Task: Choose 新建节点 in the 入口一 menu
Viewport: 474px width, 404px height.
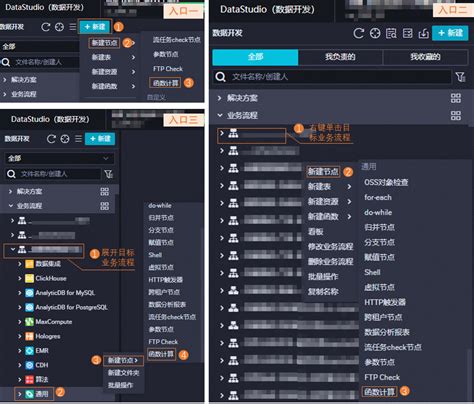Action: click(104, 43)
